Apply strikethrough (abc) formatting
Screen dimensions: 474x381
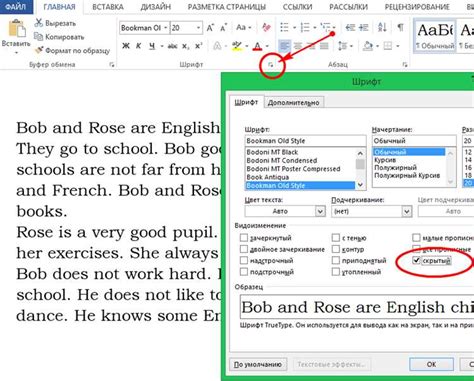pyautogui.click(x=172, y=46)
